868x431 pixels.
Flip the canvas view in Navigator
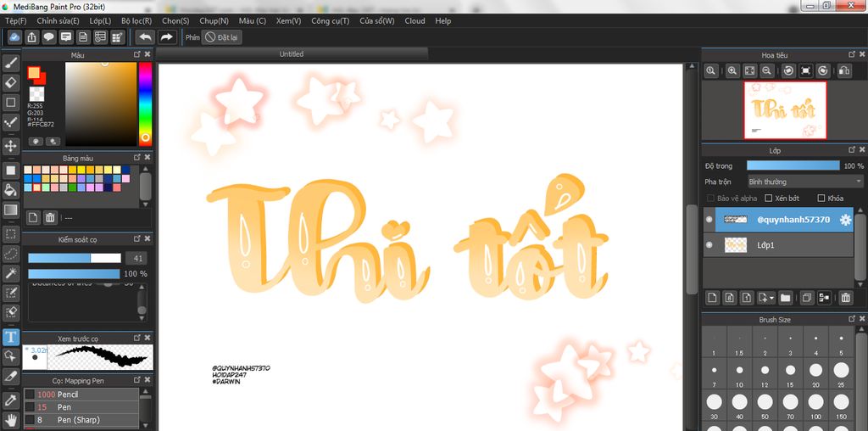pos(844,70)
